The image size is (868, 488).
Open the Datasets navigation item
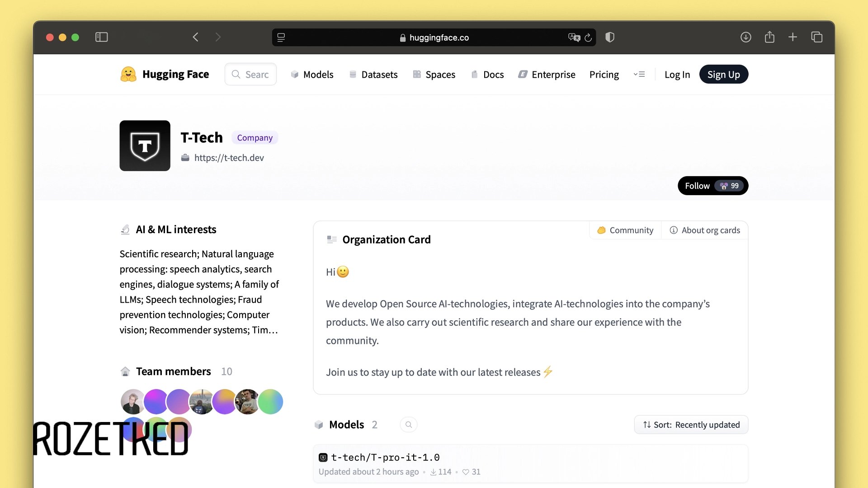pos(373,75)
